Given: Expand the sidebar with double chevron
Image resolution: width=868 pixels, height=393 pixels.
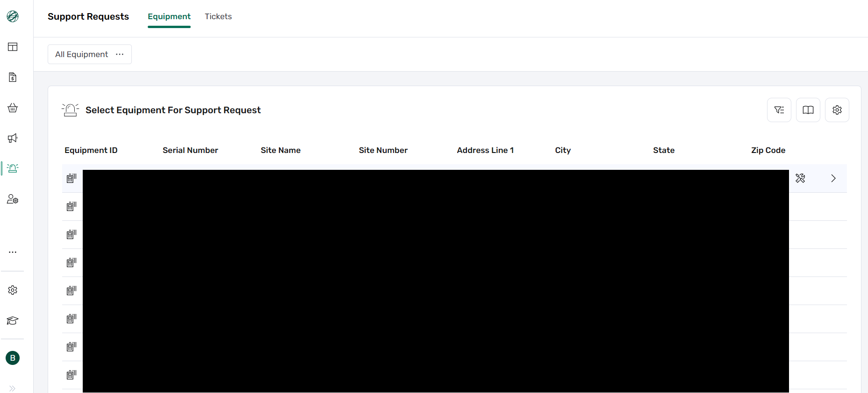Looking at the screenshot, I should tap(13, 388).
